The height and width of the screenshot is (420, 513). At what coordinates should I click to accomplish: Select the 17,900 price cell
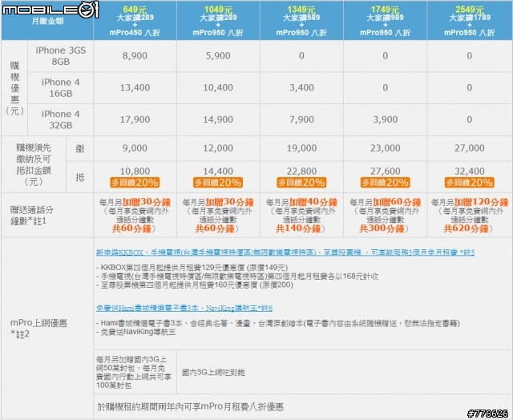tap(135, 119)
